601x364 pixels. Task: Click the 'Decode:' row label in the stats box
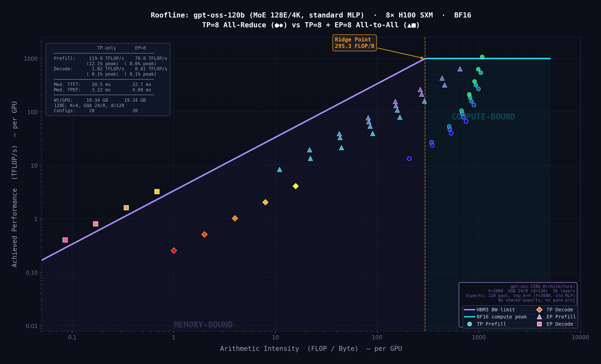coord(63,69)
